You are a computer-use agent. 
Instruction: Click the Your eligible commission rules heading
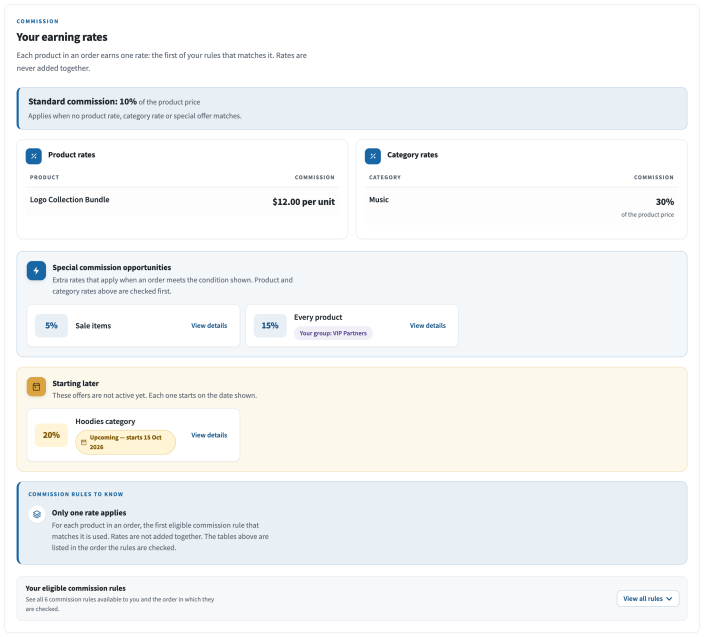(75, 588)
